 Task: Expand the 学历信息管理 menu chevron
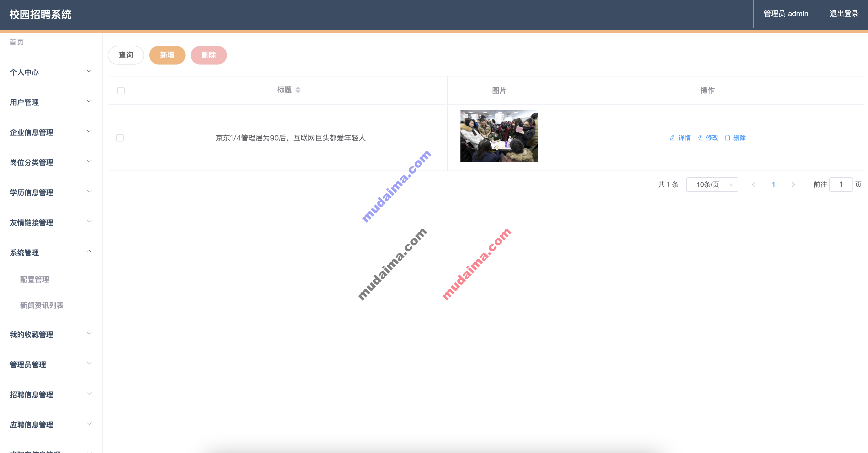coord(89,191)
